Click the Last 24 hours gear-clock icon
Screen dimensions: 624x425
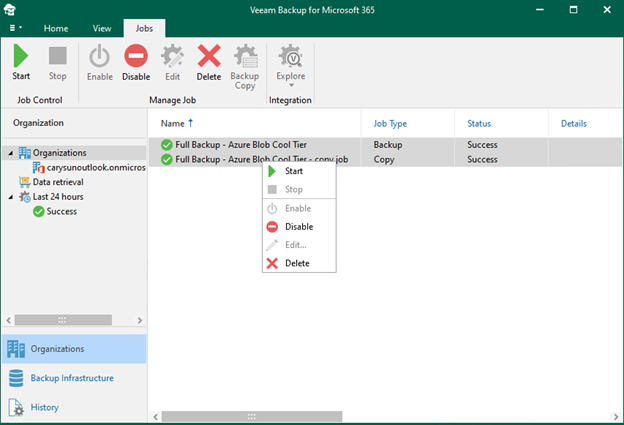click(25, 197)
